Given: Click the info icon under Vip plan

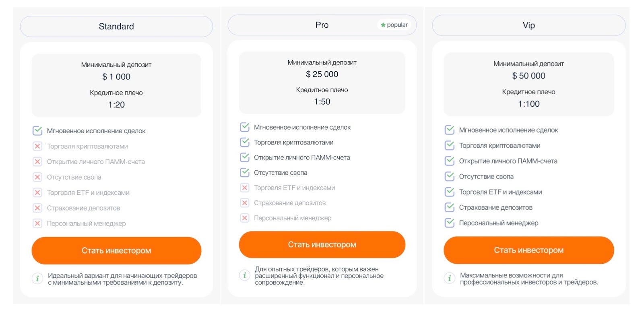Looking at the screenshot, I should pos(449,278).
